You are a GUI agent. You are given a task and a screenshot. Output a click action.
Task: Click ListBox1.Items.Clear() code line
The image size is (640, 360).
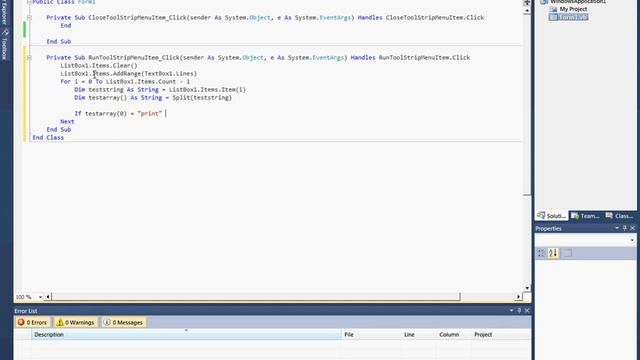click(x=99, y=66)
